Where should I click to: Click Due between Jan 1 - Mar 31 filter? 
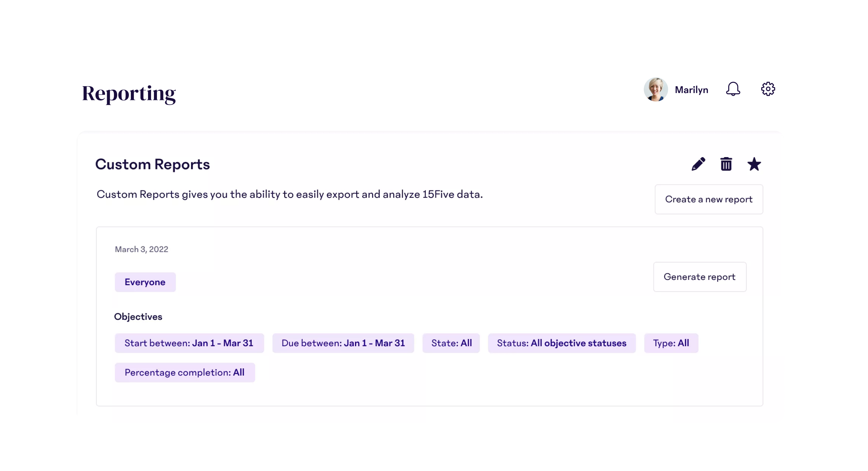coord(343,343)
